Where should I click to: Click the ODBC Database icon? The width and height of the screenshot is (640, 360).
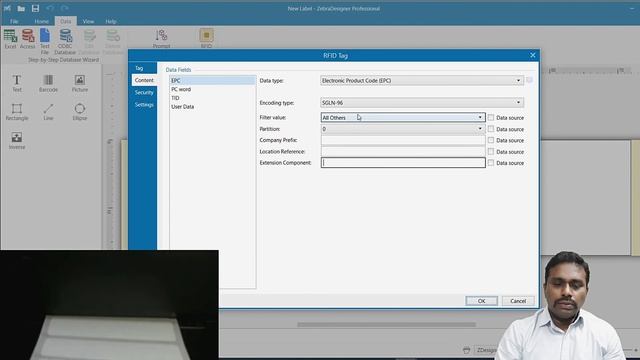click(65, 41)
